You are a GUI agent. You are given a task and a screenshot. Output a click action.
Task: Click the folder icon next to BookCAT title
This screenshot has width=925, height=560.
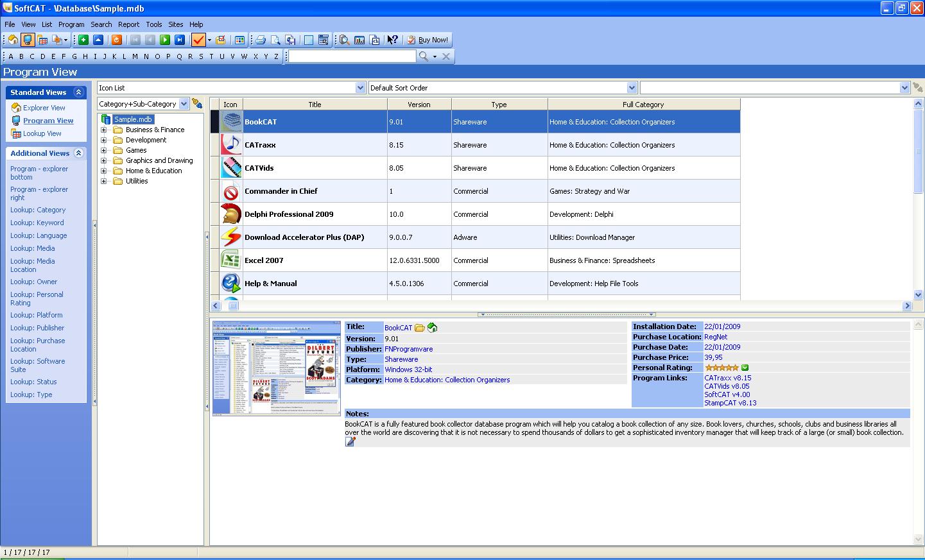pyautogui.click(x=420, y=328)
